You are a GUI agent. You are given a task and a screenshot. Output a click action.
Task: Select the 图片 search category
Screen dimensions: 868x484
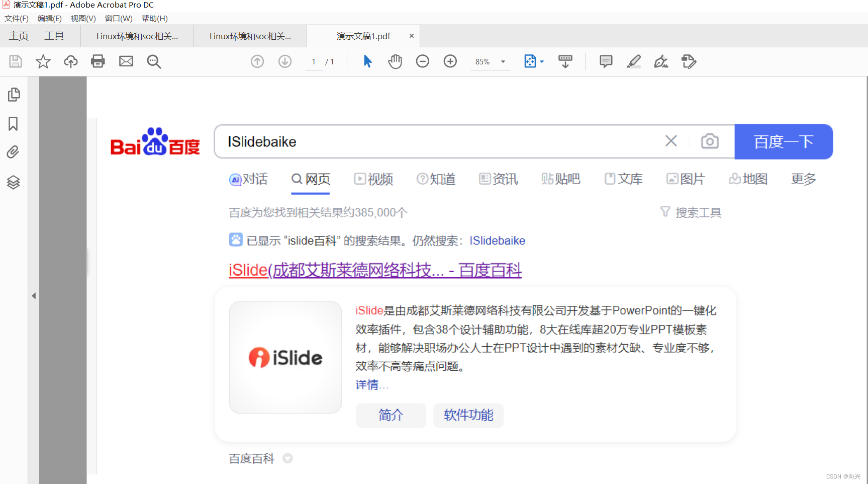coord(686,179)
